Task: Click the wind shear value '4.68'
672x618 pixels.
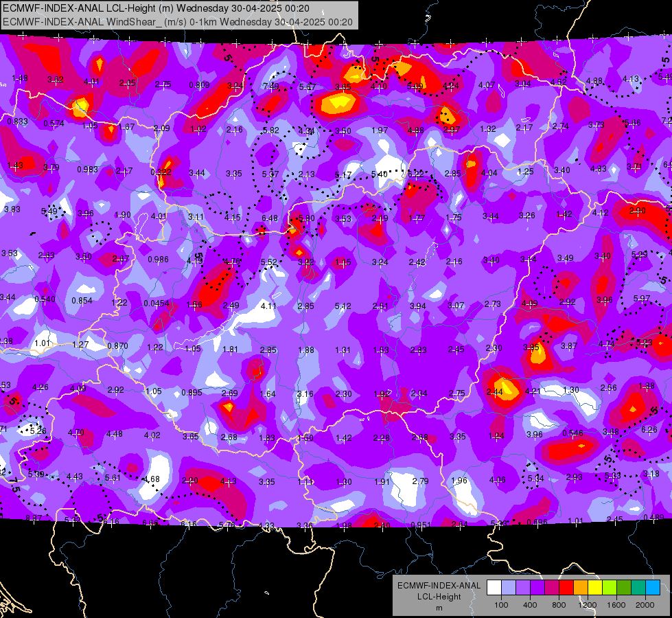Action: (x=151, y=479)
